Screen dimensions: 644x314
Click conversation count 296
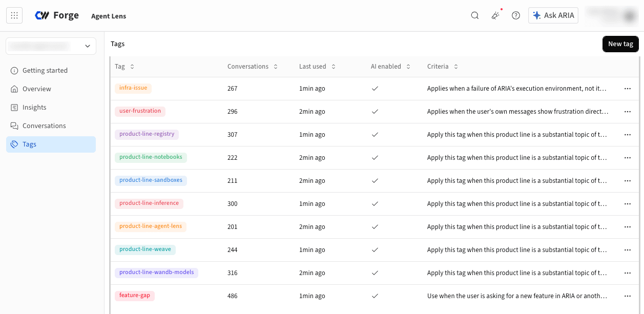pyautogui.click(x=233, y=112)
